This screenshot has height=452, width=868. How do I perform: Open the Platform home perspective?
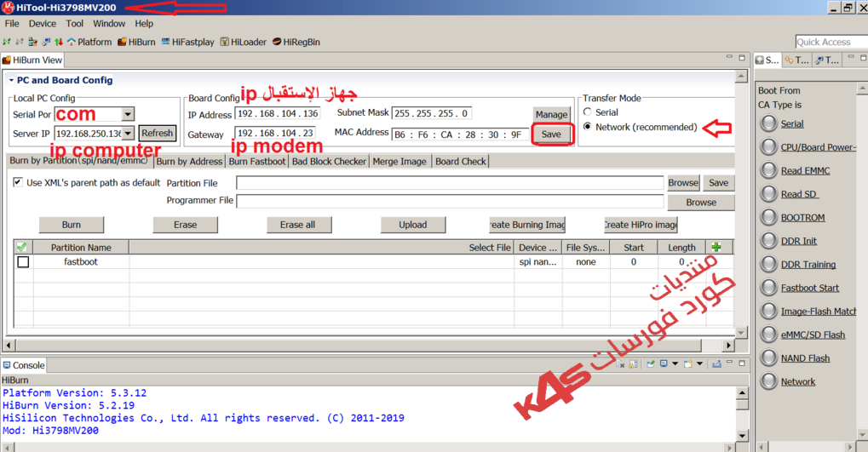pyautogui.click(x=89, y=42)
